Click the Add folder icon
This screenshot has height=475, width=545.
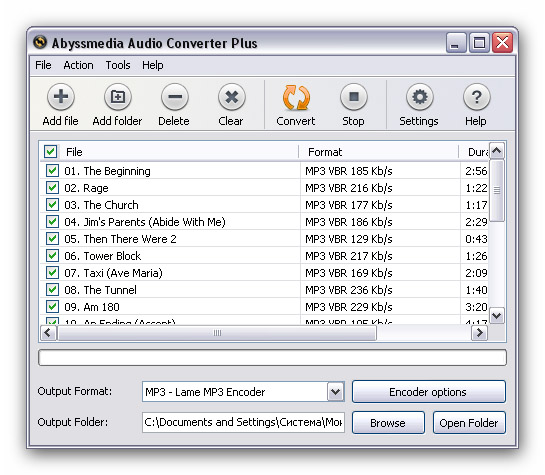[x=117, y=97]
